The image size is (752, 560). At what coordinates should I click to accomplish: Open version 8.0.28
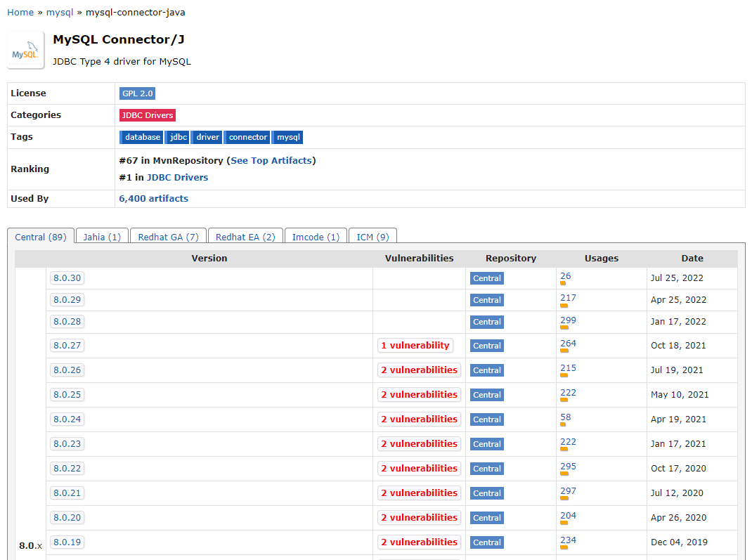pyautogui.click(x=67, y=322)
